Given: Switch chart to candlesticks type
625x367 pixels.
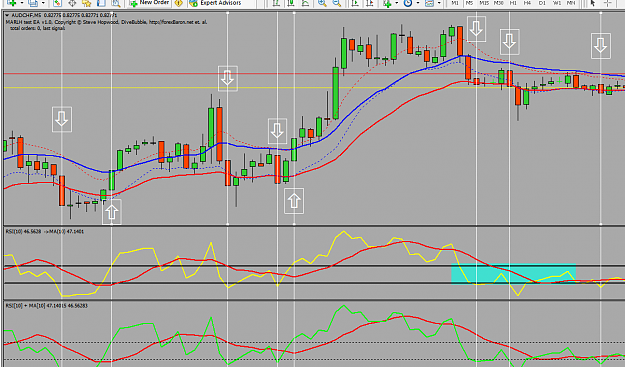Looking at the screenshot, I should click(x=291, y=3).
